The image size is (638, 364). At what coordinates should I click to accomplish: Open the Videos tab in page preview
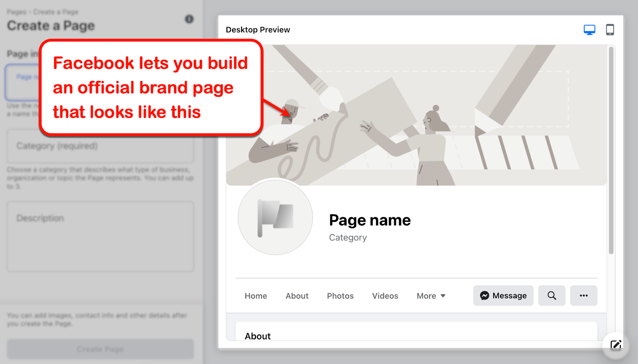point(385,296)
